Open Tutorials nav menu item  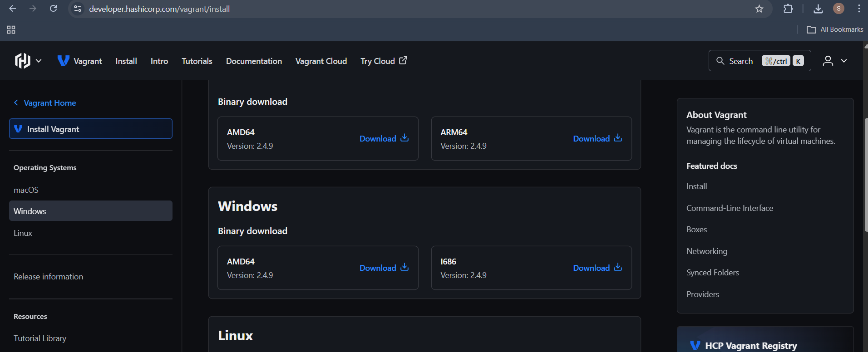coord(197,61)
